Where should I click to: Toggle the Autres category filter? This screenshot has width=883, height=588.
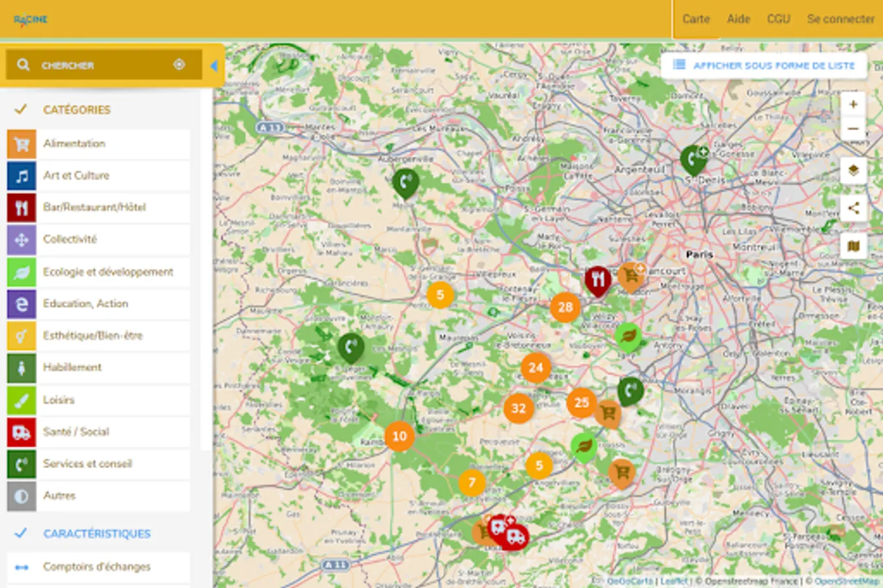coord(99,496)
